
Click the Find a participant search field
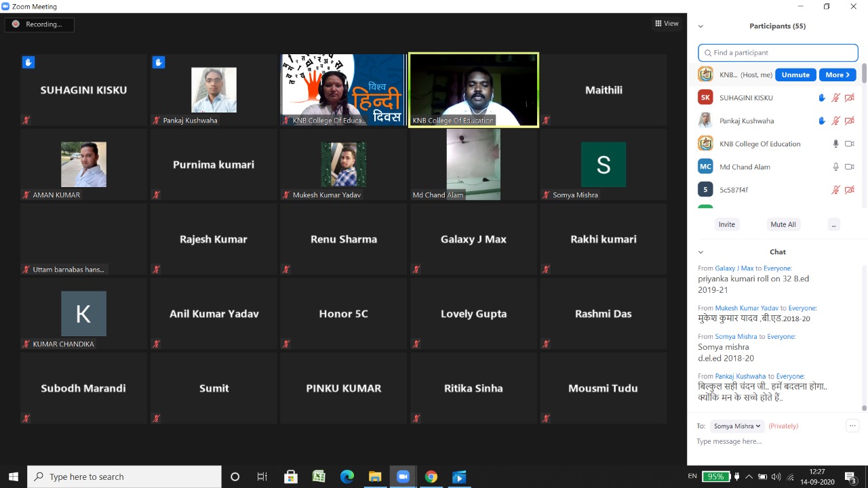(x=778, y=53)
